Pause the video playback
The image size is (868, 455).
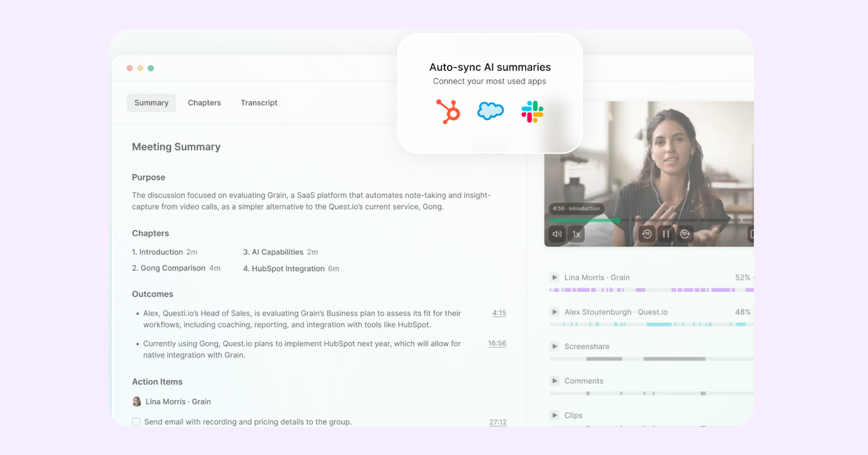tap(666, 234)
